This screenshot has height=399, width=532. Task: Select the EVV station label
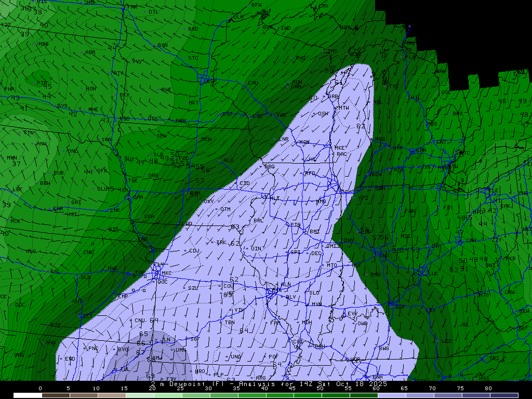click(x=352, y=314)
